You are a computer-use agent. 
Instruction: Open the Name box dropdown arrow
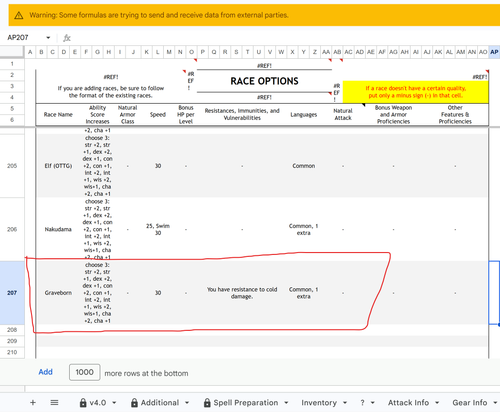pyautogui.click(x=48, y=38)
